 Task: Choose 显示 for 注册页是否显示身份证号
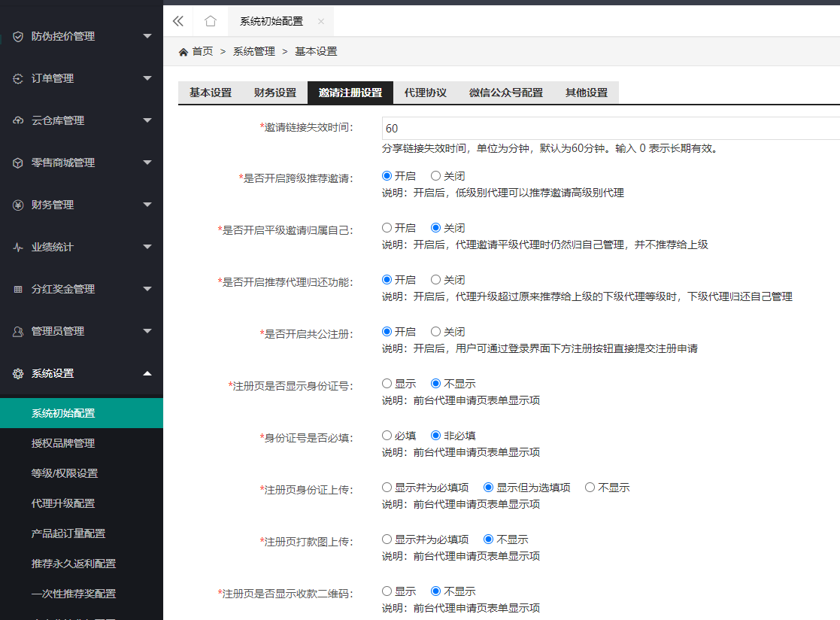click(387, 384)
